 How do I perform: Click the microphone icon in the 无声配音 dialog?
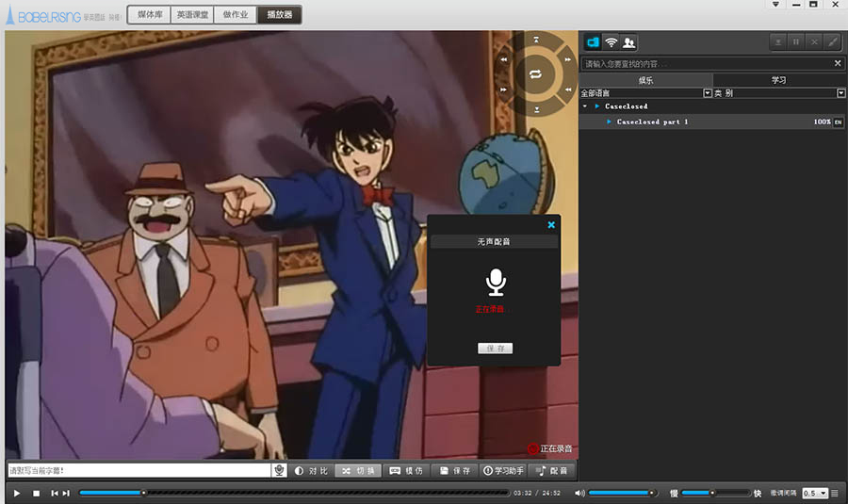click(x=496, y=282)
